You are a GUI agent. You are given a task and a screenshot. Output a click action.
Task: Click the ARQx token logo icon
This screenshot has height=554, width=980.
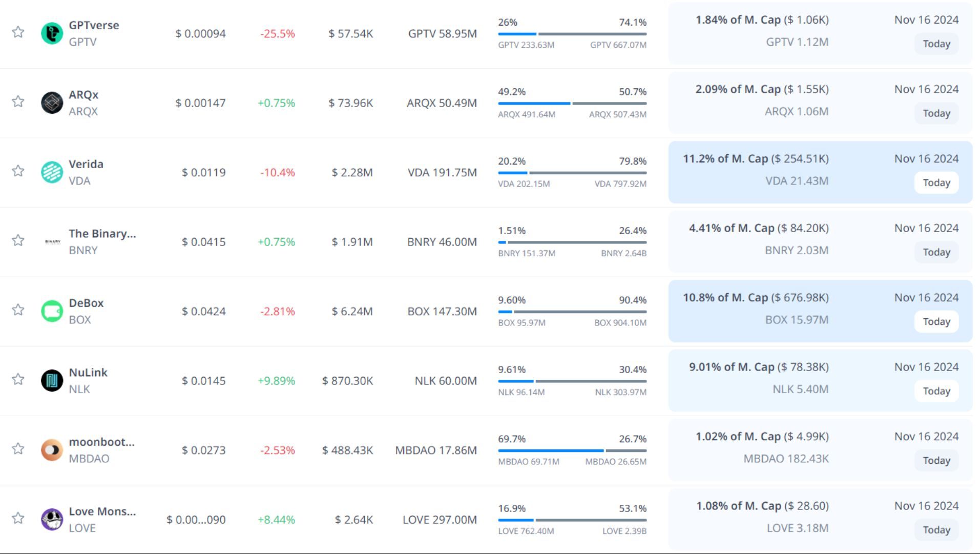click(x=52, y=103)
